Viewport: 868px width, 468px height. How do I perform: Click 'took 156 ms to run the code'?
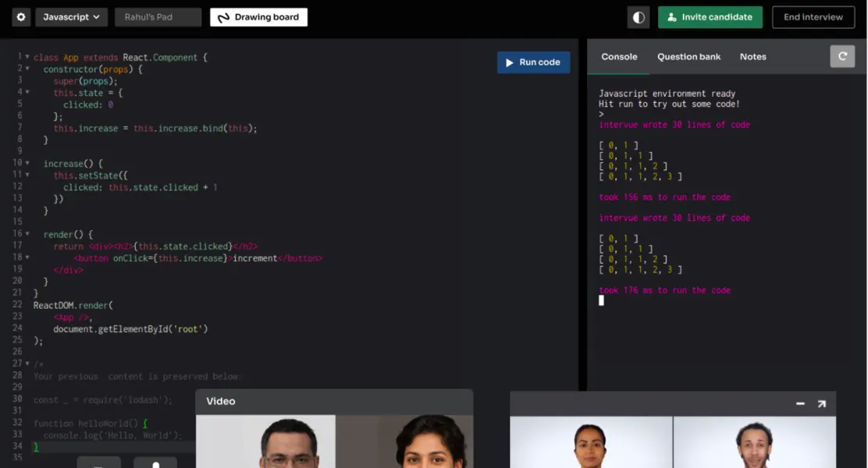pyautogui.click(x=664, y=197)
